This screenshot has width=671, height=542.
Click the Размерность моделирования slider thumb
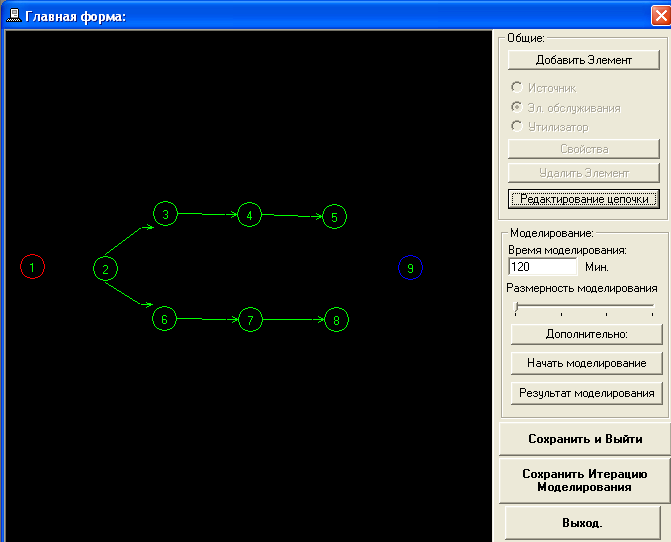(x=517, y=306)
